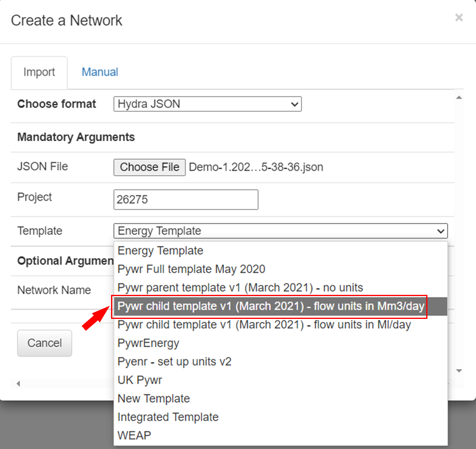476x449 pixels.
Task: Collapse the Template dropdown
Action: point(280,231)
